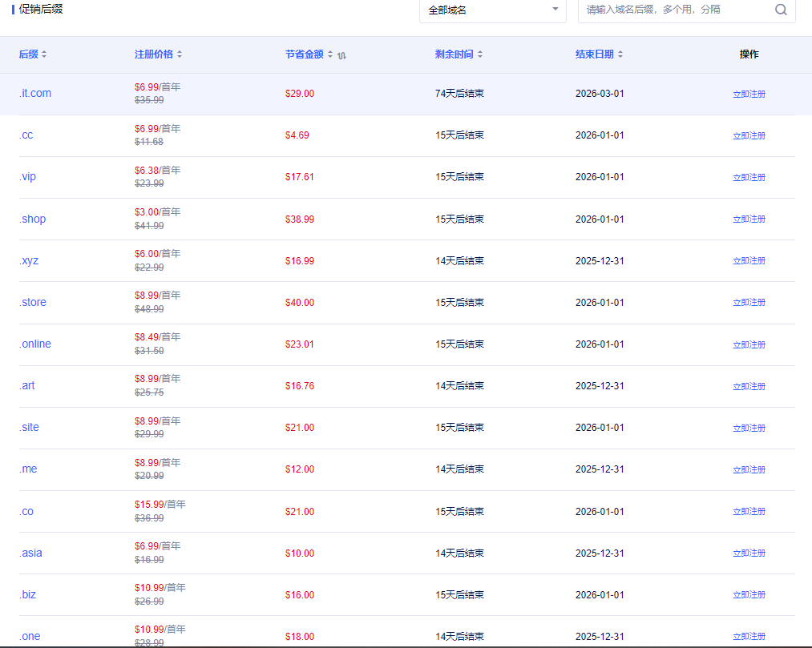This screenshot has width=812, height=648.
Task: Open the .vip domain link
Action: click(27, 176)
